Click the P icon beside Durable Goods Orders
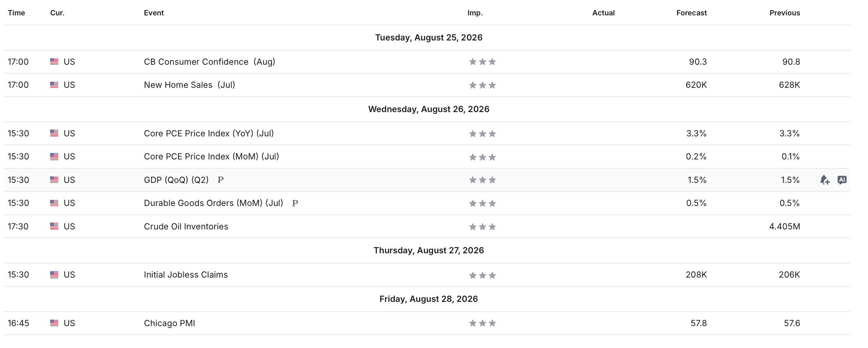The width and height of the screenshot is (868, 348). pos(295,203)
